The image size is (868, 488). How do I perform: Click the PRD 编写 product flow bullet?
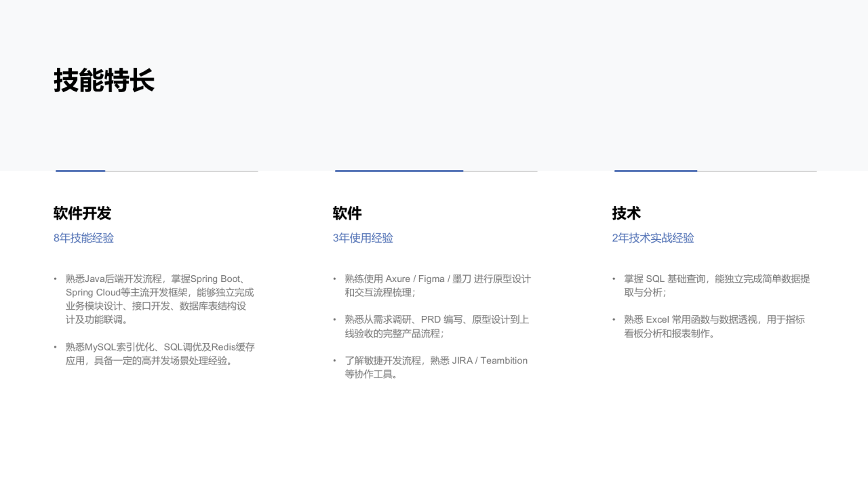(437, 326)
